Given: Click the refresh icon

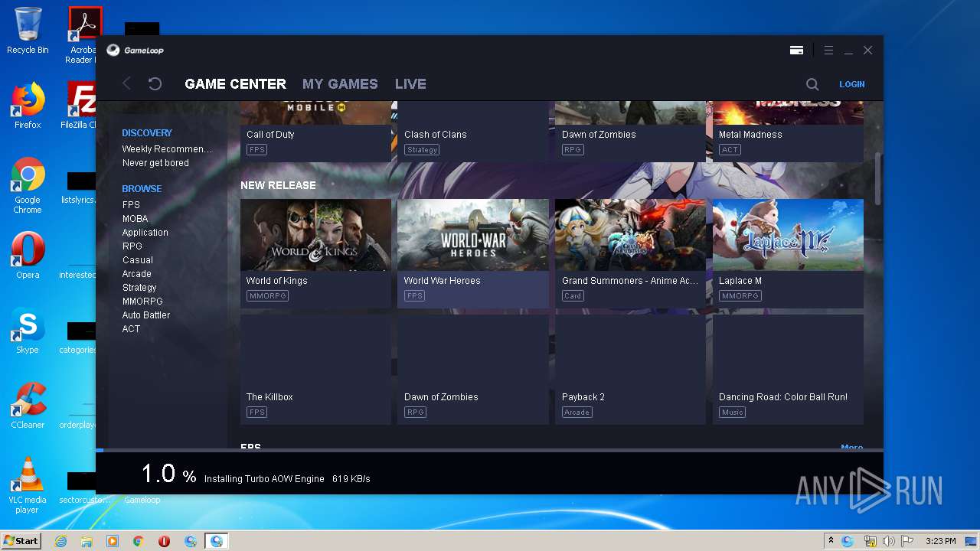Looking at the screenshot, I should click(155, 83).
